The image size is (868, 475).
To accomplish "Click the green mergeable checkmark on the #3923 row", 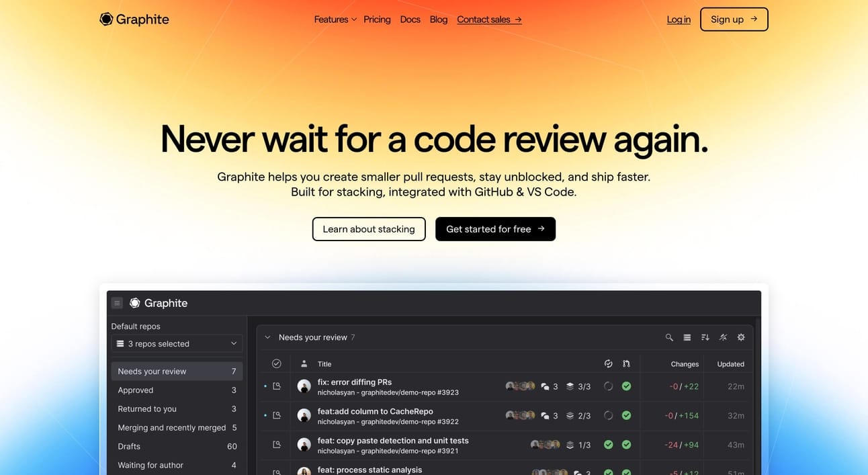I will point(626,386).
